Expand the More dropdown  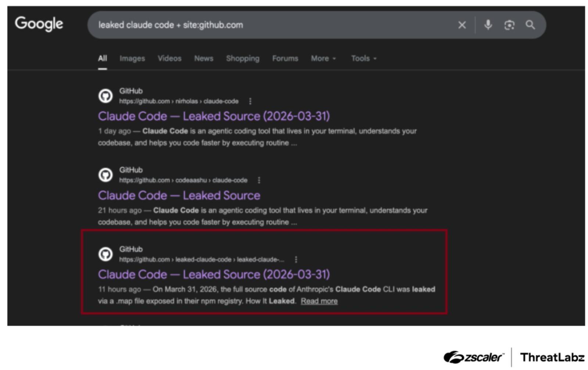[323, 58]
